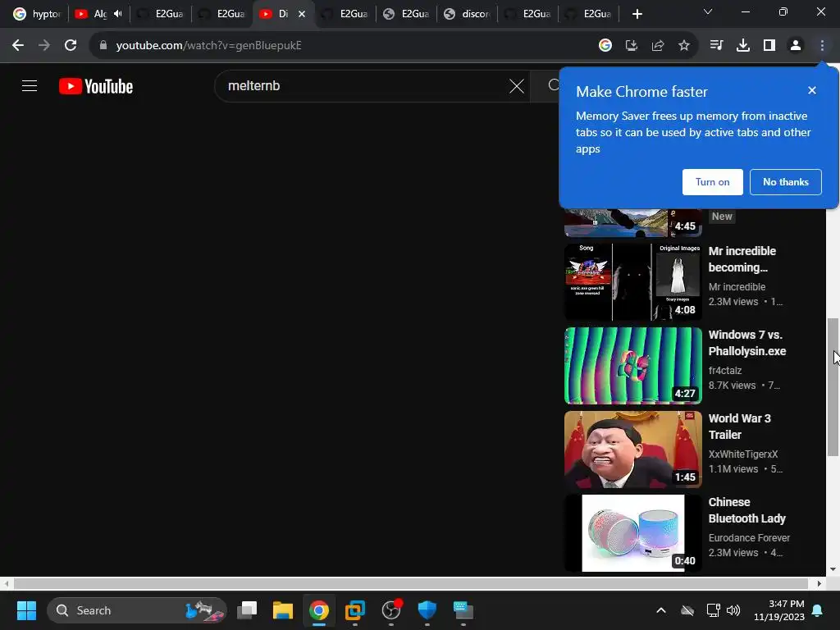Switch to the discor tab
The image size is (840, 630).
pyautogui.click(x=468, y=14)
